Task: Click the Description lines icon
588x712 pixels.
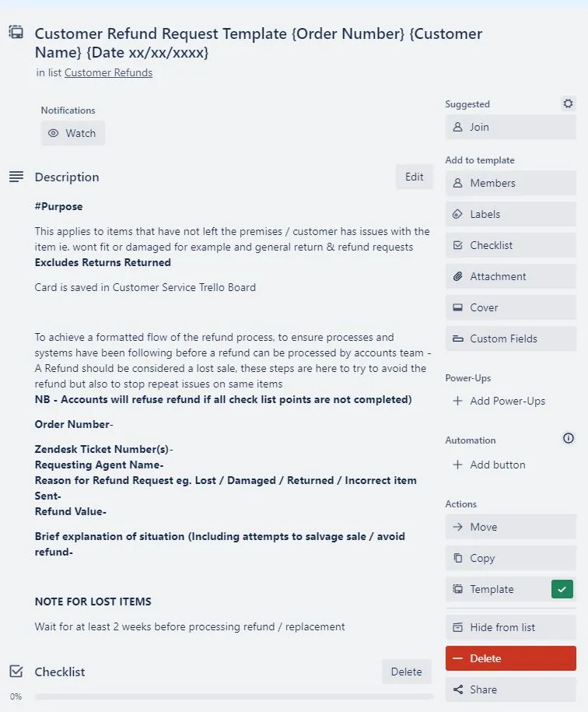Action: 16,177
